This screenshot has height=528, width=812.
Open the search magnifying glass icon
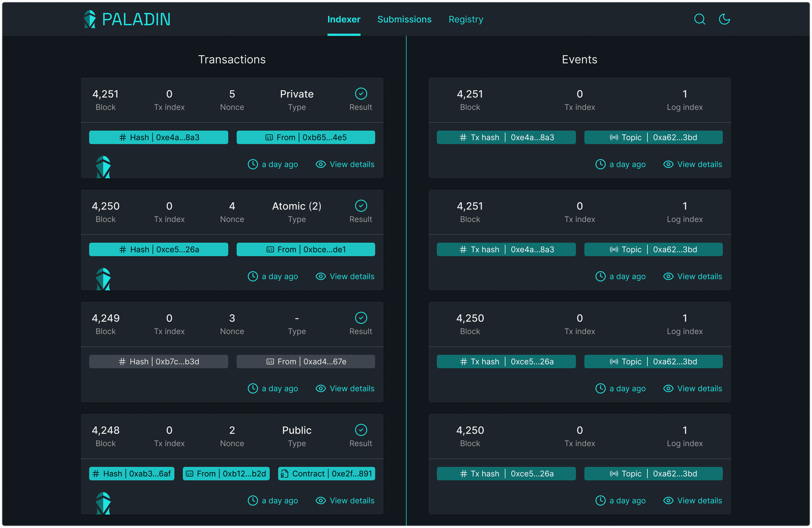click(x=700, y=19)
